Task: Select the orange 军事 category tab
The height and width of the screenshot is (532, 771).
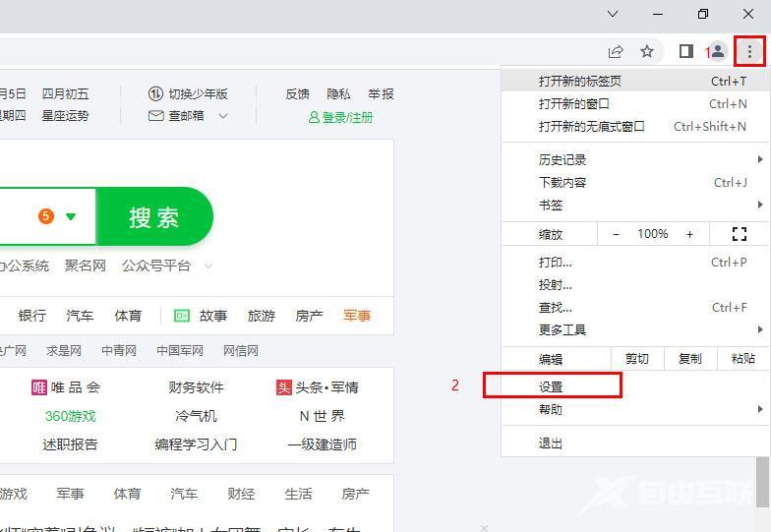Action: coord(357,315)
